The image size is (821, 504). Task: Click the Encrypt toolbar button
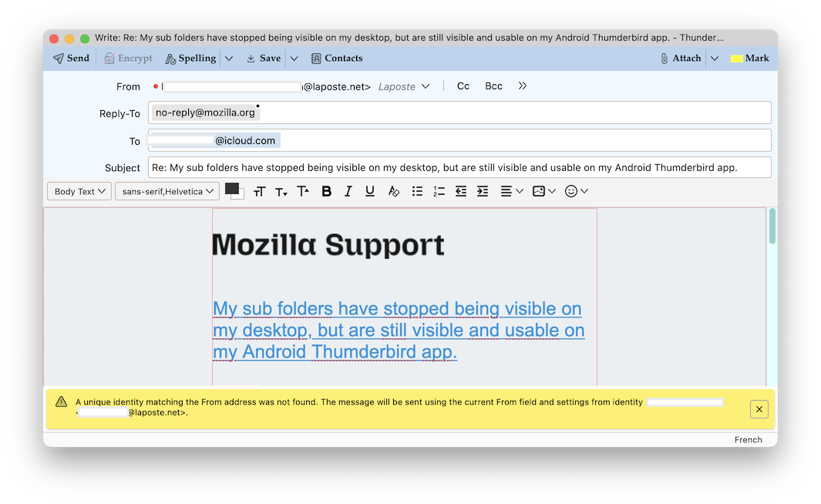[128, 58]
